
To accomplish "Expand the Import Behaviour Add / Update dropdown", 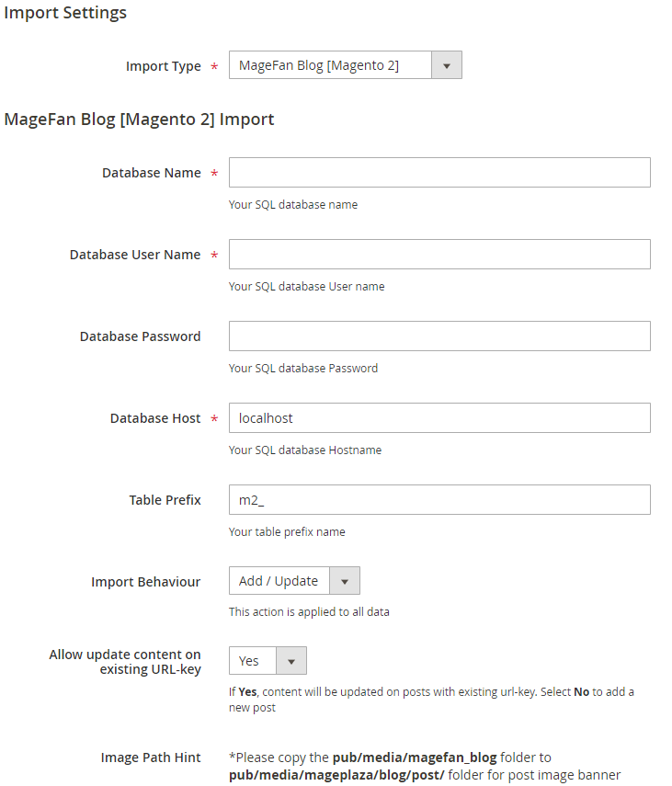I will tap(279, 581).
